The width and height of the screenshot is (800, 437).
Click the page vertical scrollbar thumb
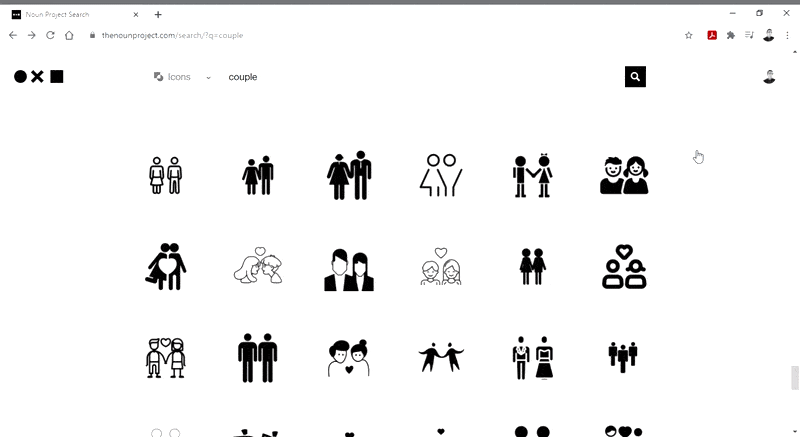point(794,377)
